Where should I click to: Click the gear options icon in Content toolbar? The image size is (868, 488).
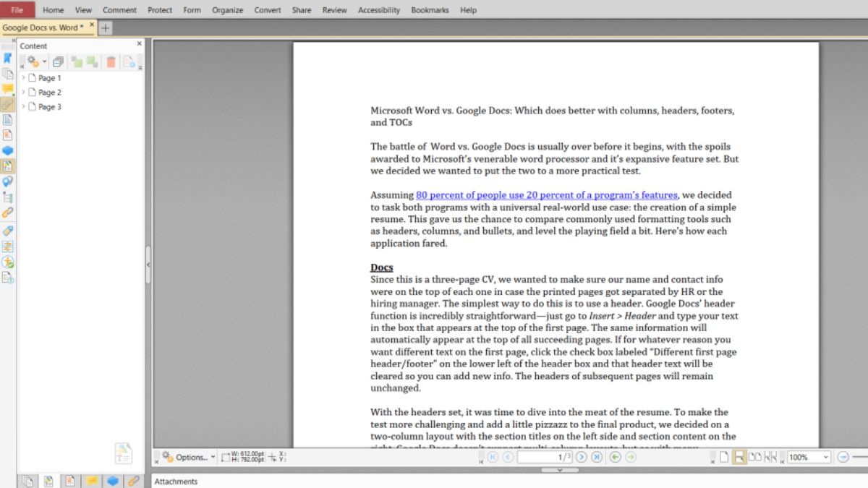tap(33, 62)
